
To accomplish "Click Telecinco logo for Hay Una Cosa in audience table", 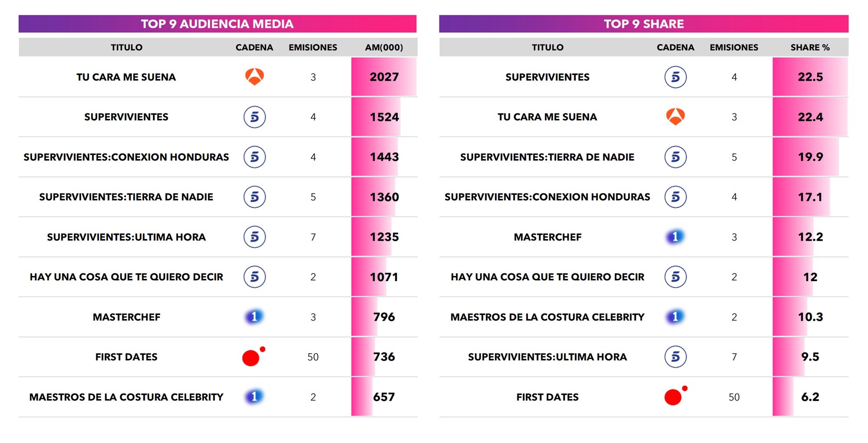I will [x=254, y=277].
